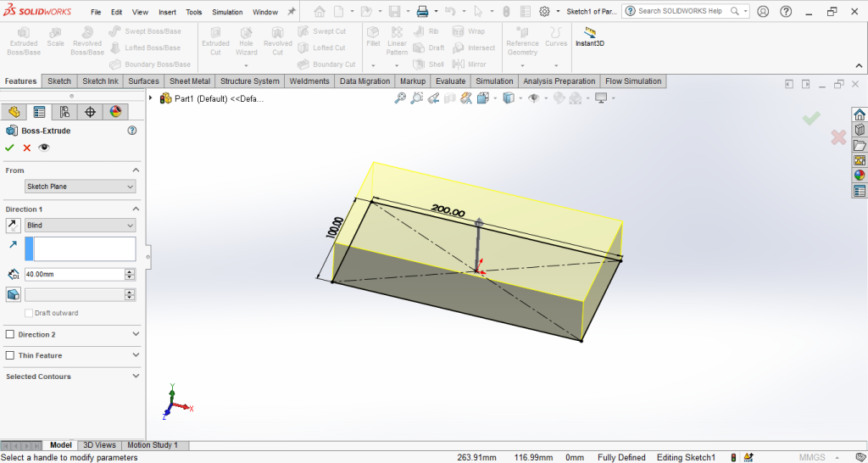Image resolution: width=868 pixels, height=463 pixels.
Task: Open SOLIDWORKS Resources home icon in task pane
Action: click(859, 115)
